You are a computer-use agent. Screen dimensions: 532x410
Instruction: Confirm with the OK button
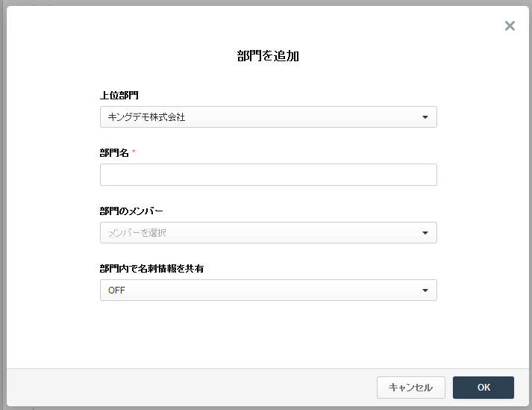point(483,388)
